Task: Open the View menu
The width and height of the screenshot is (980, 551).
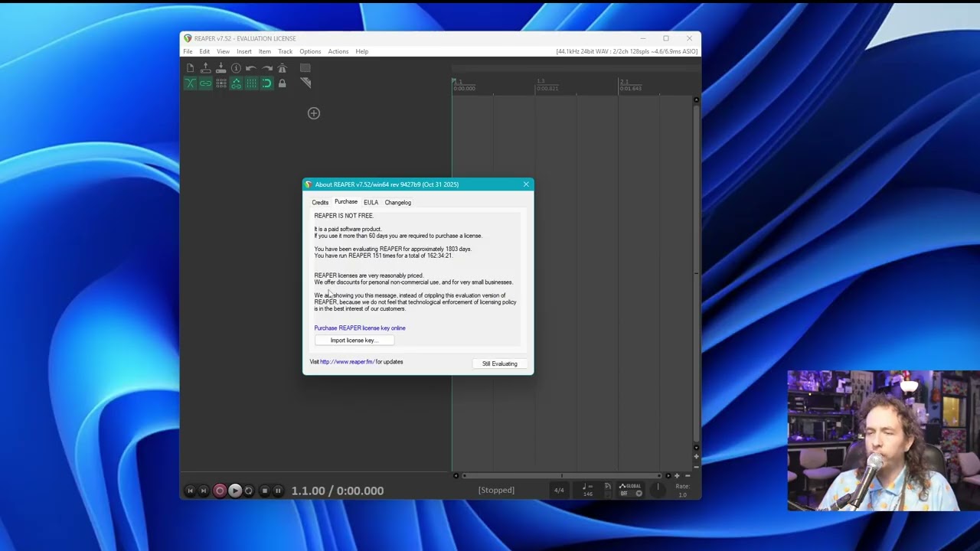Action: (x=223, y=51)
